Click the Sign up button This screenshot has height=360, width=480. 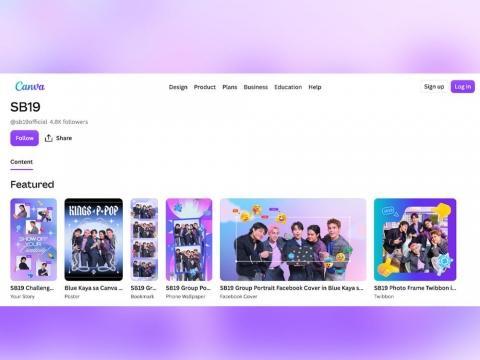(434, 87)
